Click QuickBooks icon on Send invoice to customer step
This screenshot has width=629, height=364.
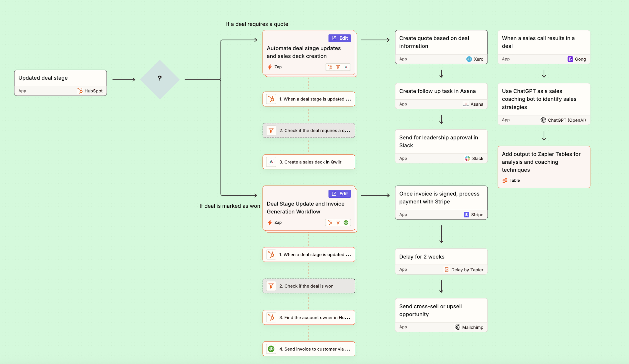(x=271, y=349)
